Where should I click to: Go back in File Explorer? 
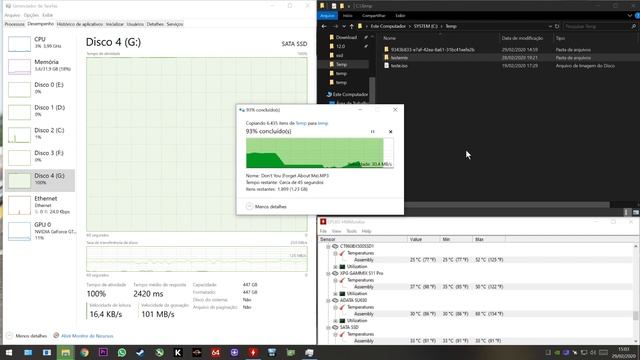point(324,26)
